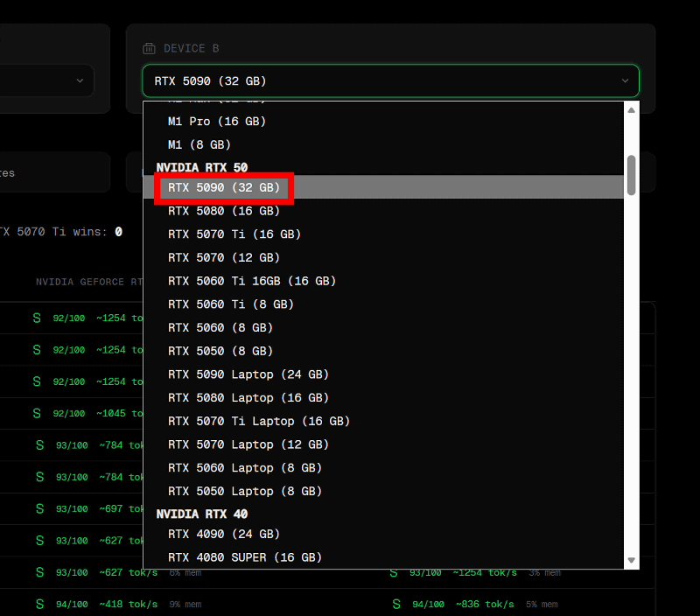
Task: Select RTX 5090 (32 GB) option
Action: pos(224,188)
